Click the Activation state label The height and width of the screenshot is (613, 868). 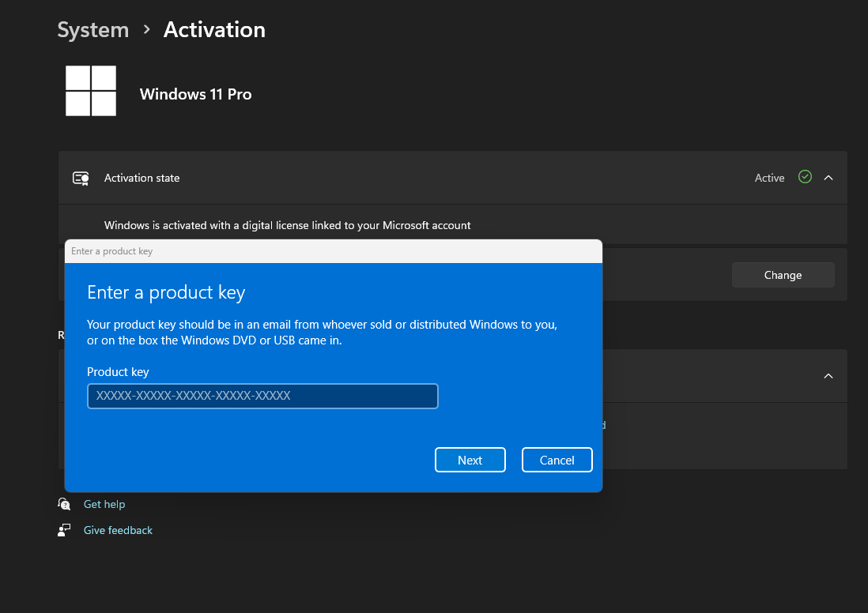pyautogui.click(x=142, y=179)
